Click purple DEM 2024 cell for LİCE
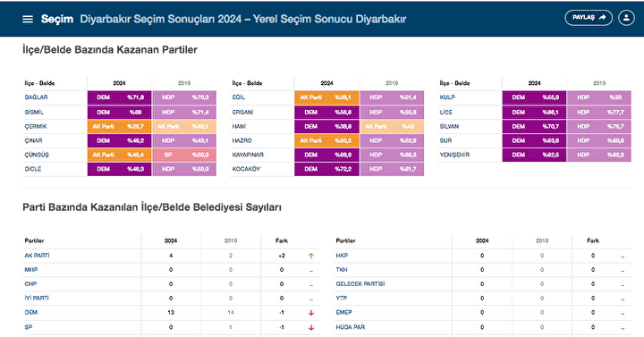The image size is (644, 337). [x=534, y=112]
